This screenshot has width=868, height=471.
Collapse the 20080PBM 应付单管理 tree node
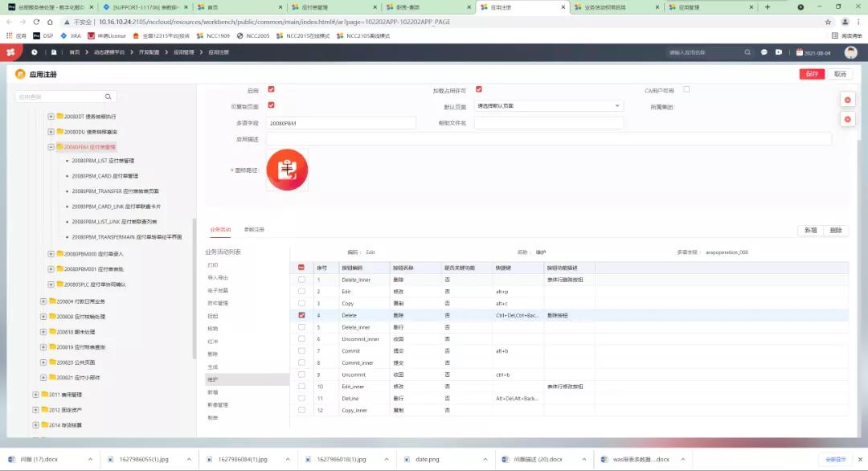pyautogui.click(x=51, y=147)
